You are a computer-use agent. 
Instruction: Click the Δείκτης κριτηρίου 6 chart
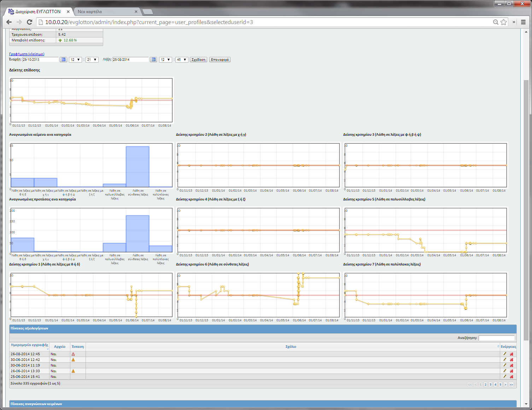[258, 295]
